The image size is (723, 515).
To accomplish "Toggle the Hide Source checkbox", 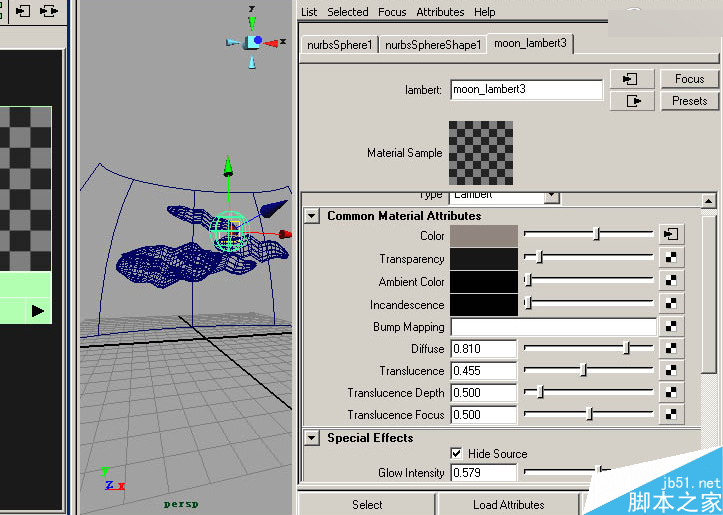I will 456,453.
